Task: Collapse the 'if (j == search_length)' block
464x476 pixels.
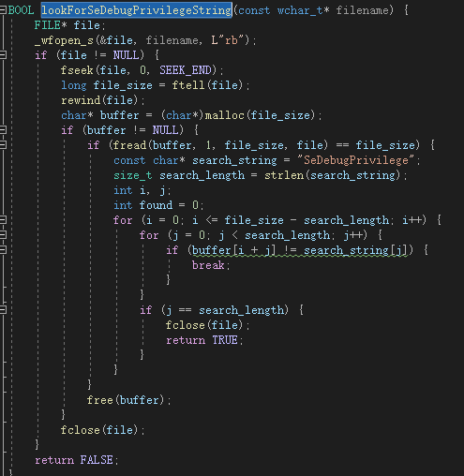Action: pos(3,310)
